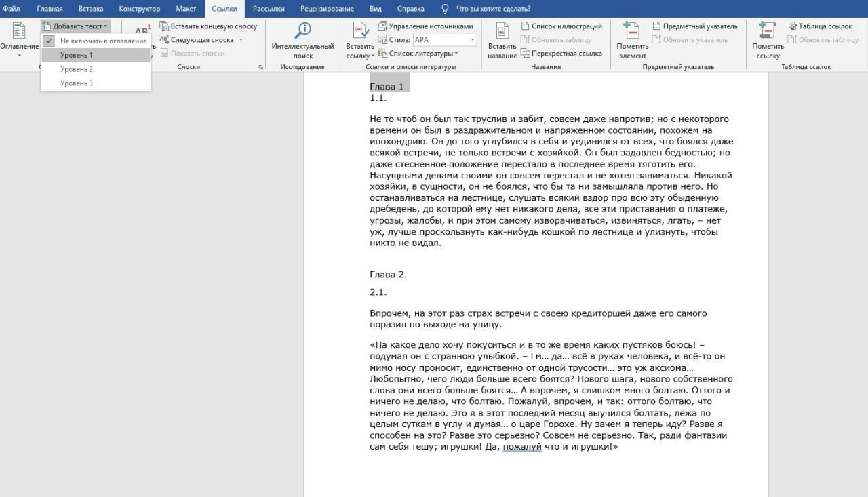Click the subheading 1.1. in the document

(378, 98)
